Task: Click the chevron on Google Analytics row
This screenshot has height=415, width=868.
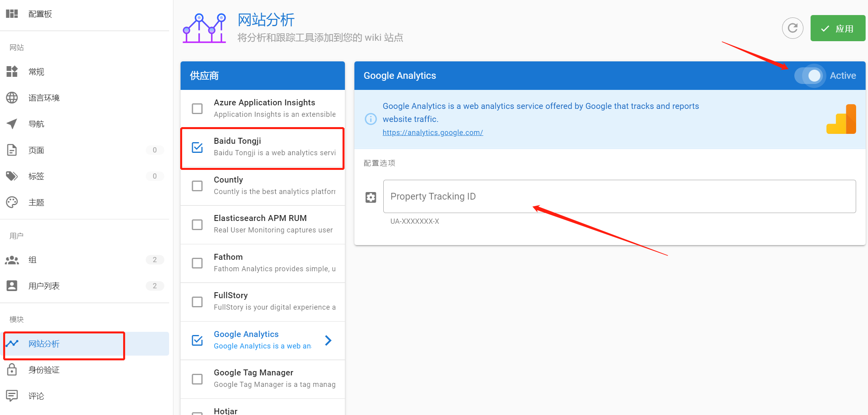Action: tap(328, 340)
